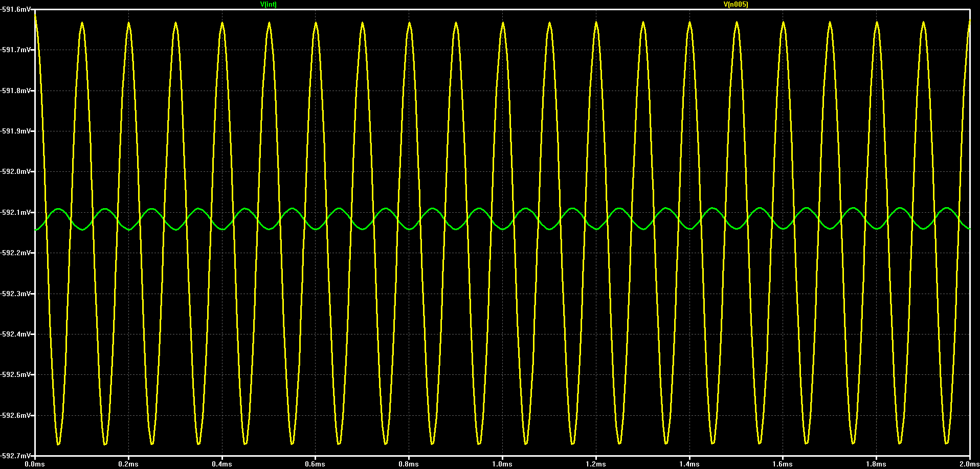Click the -591.6mV vertical axis label
The height and width of the screenshot is (469, 980).
[15, 10]
